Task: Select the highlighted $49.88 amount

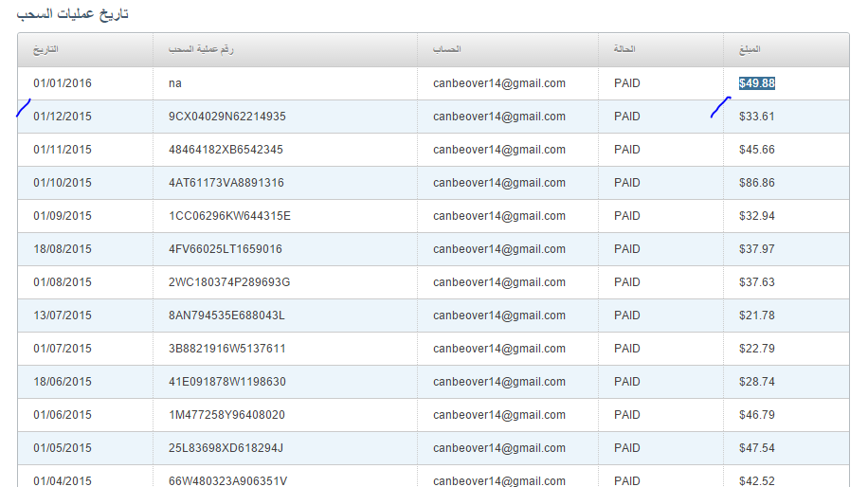Action: (x=757, y=83)
